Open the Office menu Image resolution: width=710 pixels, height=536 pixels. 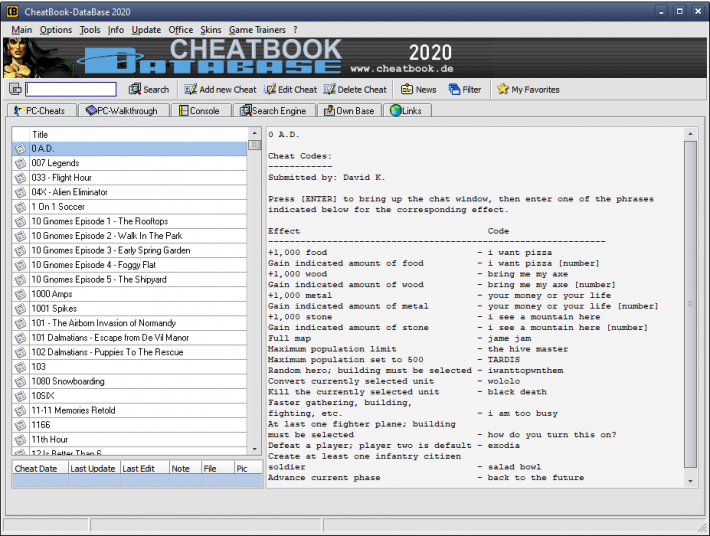pyautogui.click(x=181, y=30)
